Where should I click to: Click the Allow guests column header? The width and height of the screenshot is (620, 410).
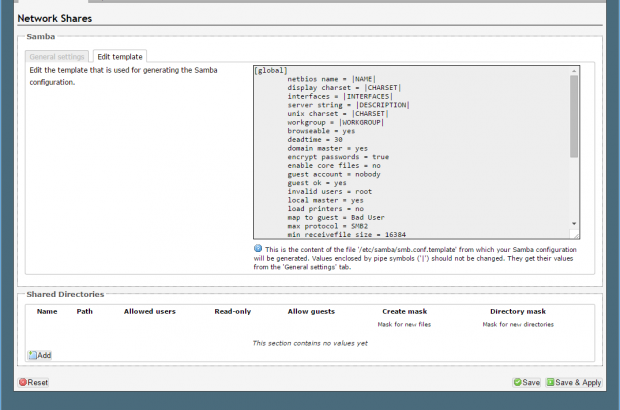coord(311,311)
